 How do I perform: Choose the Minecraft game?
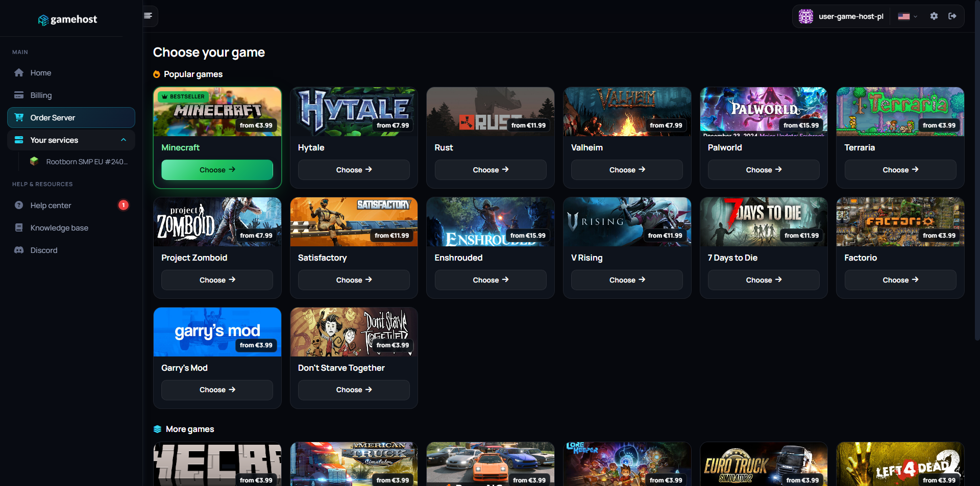pos(217,170)
